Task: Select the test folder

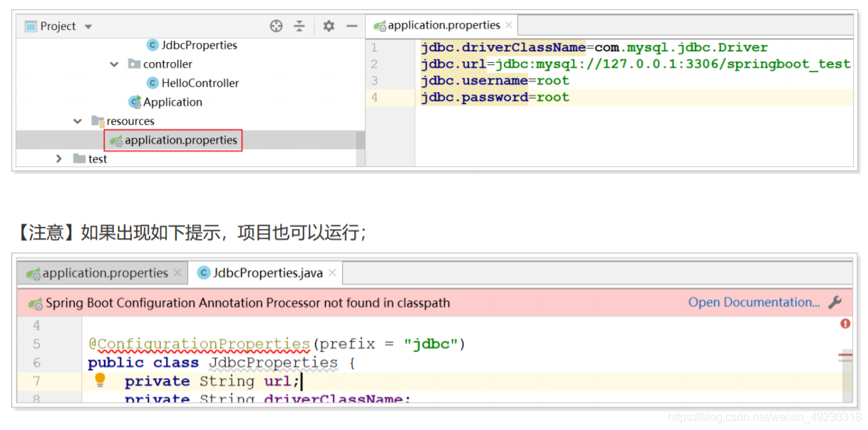Action: click(x=98, y=159)
